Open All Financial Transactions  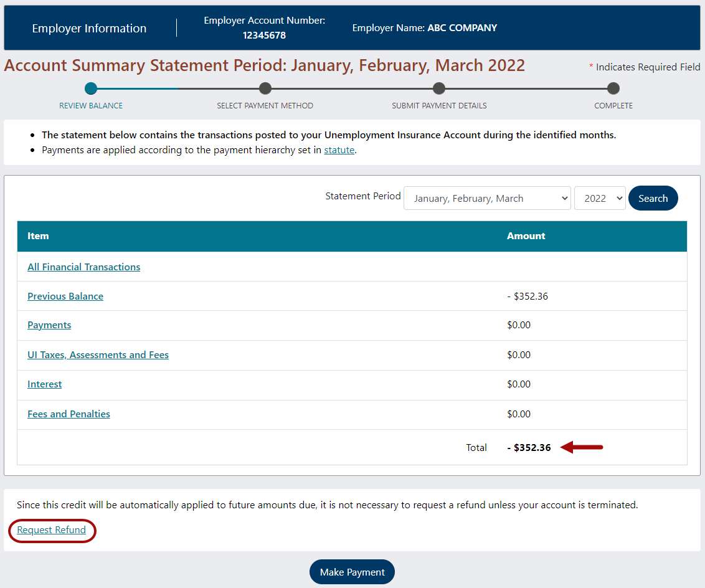click(x=84, y=267)
